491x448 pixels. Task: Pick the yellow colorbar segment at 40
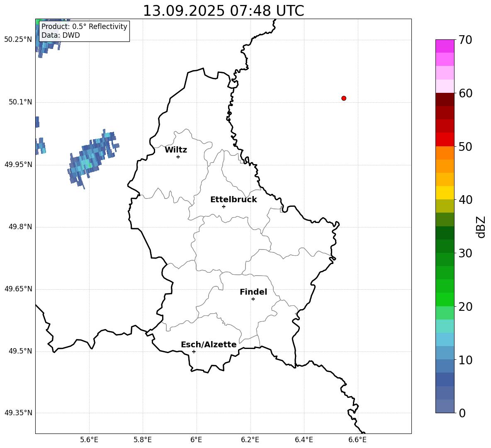click(x=445, y=193)
